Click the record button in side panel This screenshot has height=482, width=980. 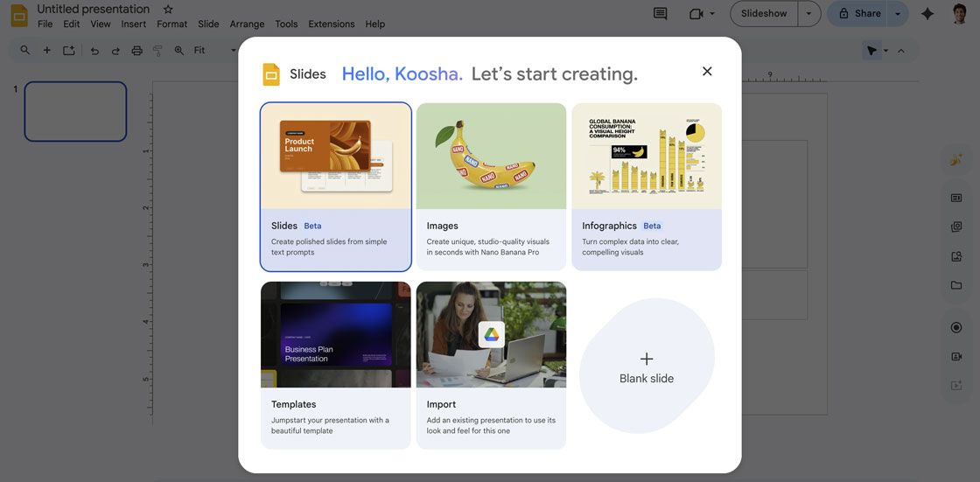955,327
